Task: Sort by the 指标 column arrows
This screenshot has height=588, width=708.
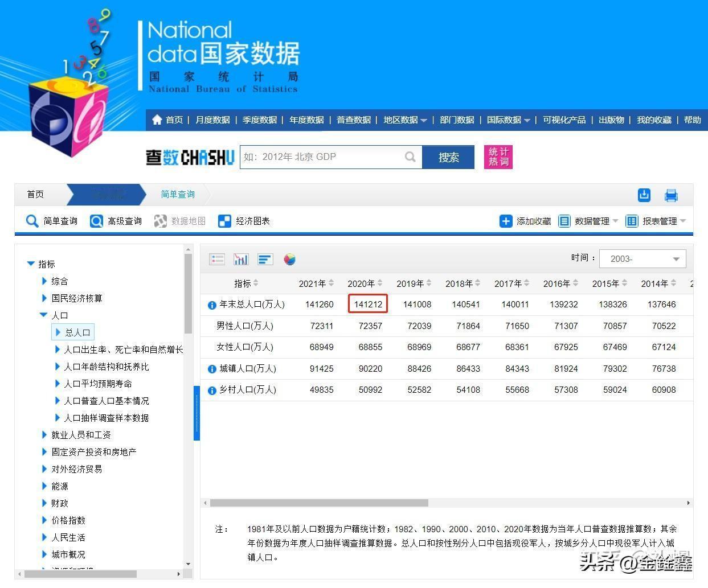Action: click(256, 283)
